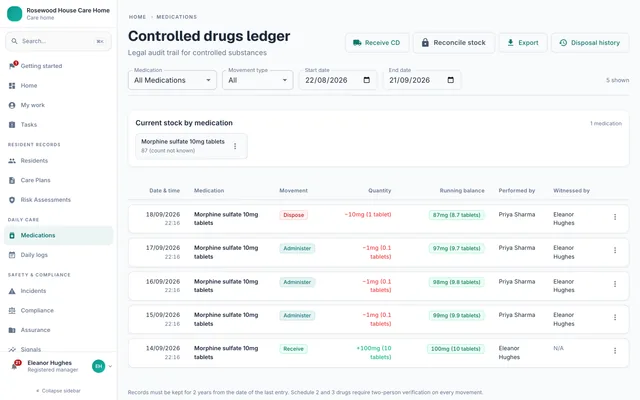
Task: Open the End date calendar picker icon
Action: click(x=451, y=80)
